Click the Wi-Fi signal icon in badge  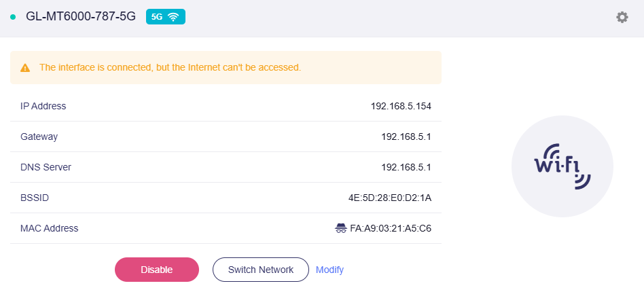(x=173, y=17)
